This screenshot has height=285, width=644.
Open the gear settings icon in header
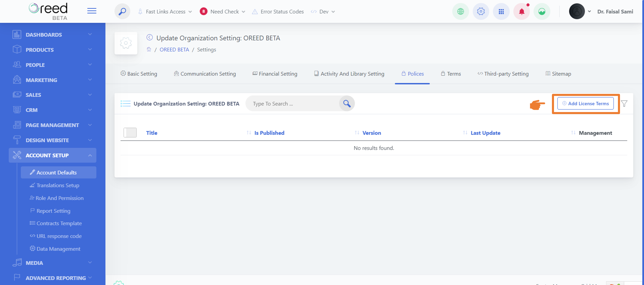point(481,12)
